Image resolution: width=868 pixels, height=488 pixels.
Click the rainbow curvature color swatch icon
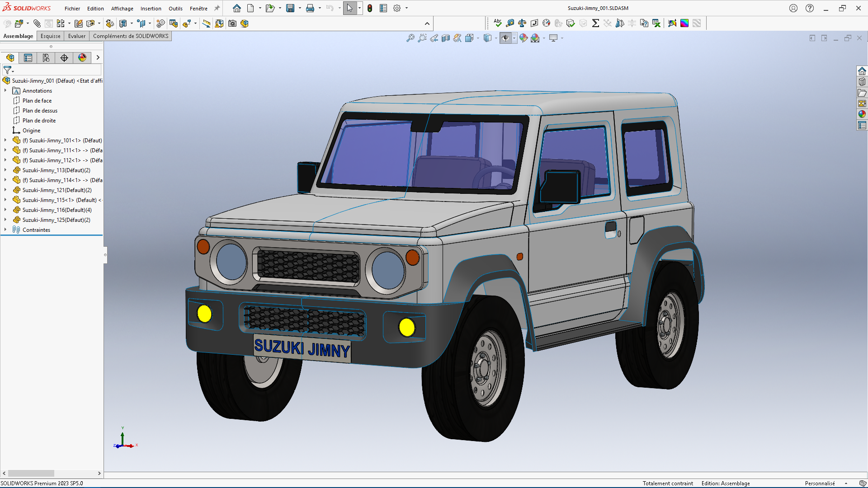pos(684,23)
